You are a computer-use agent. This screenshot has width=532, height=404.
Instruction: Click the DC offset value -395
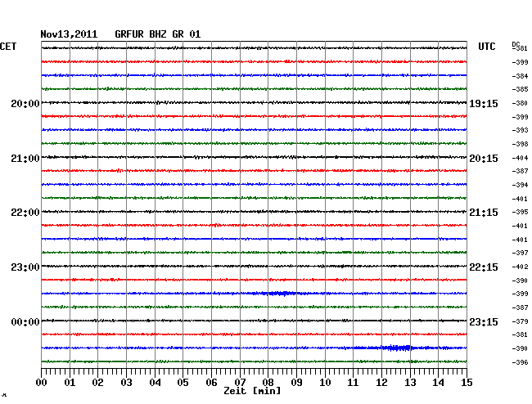pyautogui.click(x=520, y=212)
